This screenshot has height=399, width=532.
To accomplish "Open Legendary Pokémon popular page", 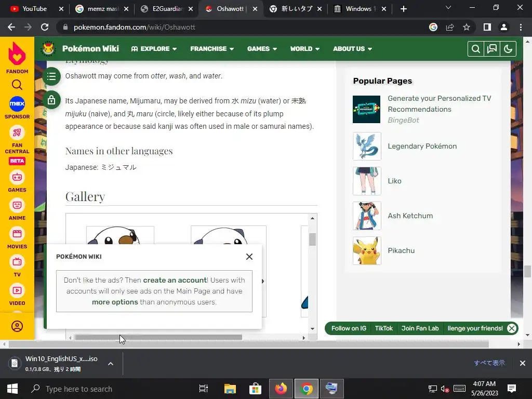I will tap(422, 146).
